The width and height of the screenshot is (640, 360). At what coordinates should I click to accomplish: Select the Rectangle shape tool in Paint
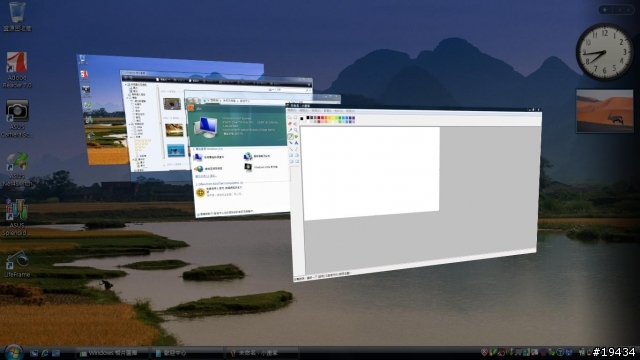coord(290,155)
